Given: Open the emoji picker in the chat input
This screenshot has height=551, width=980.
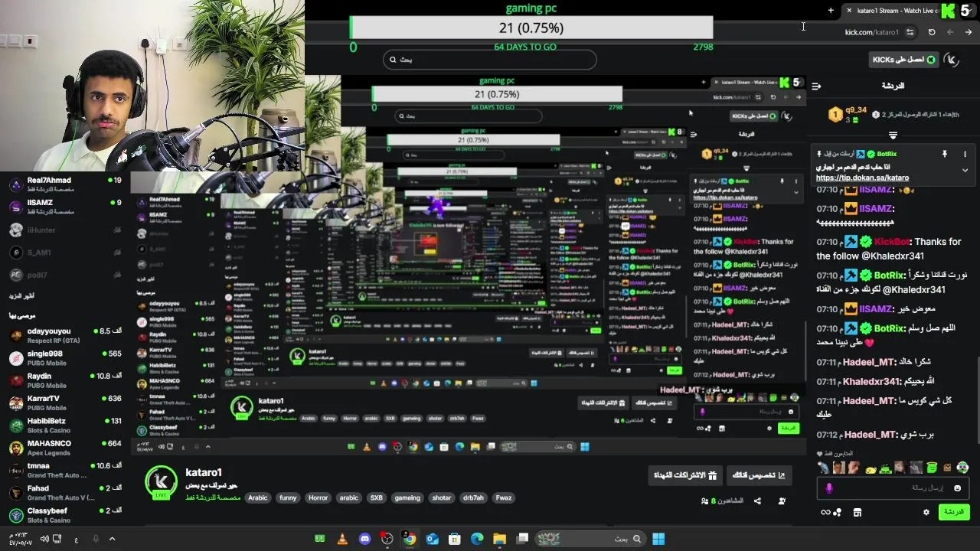Looking at the screenshot, I should click(x=957, y=488).
